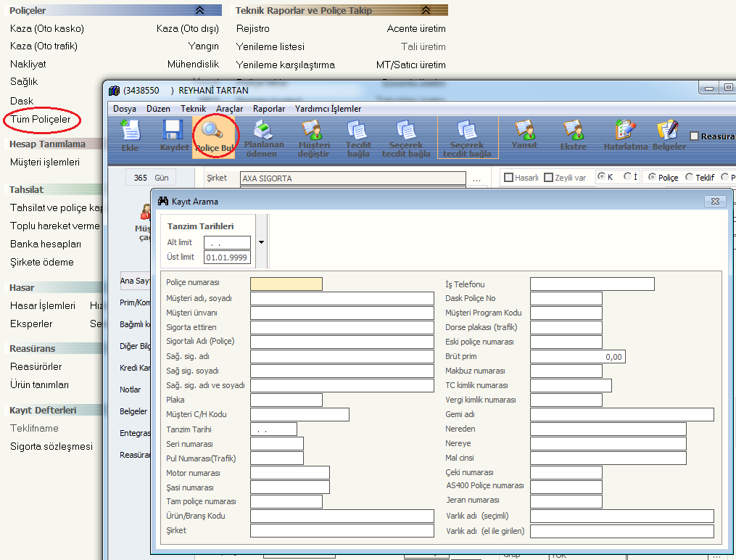Screen dimensions: 736x560
Task: Toggle the Zeyili var checkbox
Action: tap(548, 178)
